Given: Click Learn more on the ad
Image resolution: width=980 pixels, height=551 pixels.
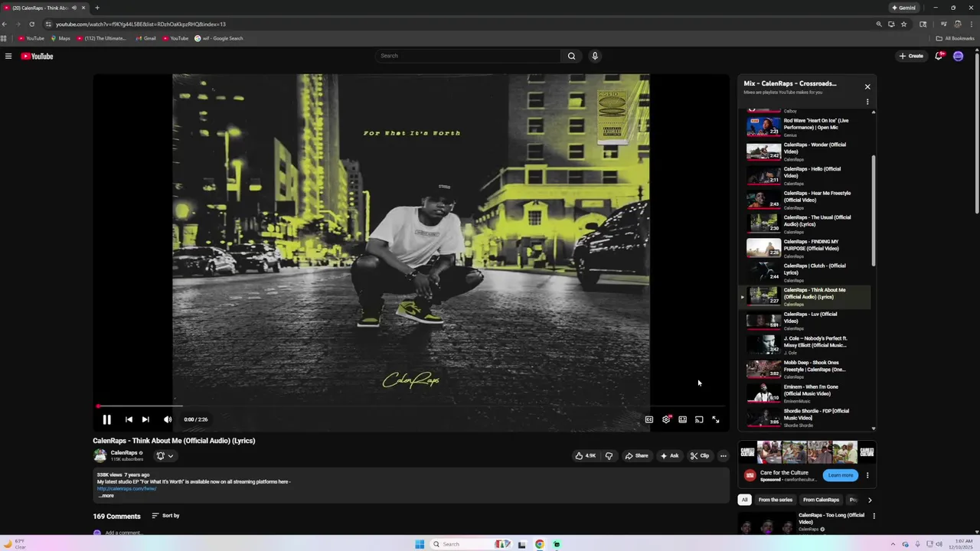Looking at the screenshot, I should 841,475.
